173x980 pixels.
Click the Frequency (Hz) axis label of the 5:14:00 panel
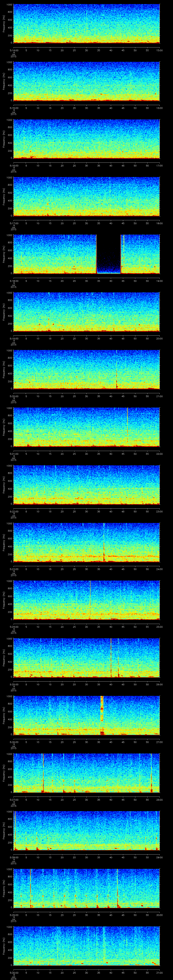[4, 24]
